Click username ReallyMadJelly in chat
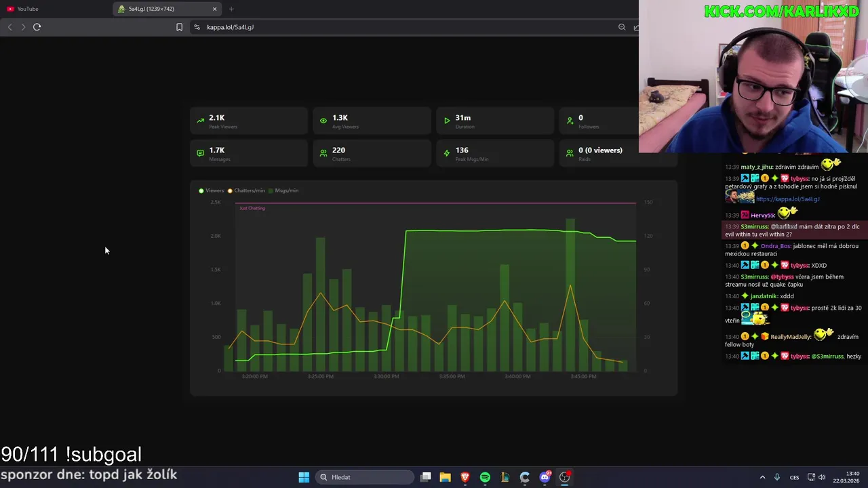The width and height of the screenshot is (868, 488). pyautogui.click(x=791, y=337)
